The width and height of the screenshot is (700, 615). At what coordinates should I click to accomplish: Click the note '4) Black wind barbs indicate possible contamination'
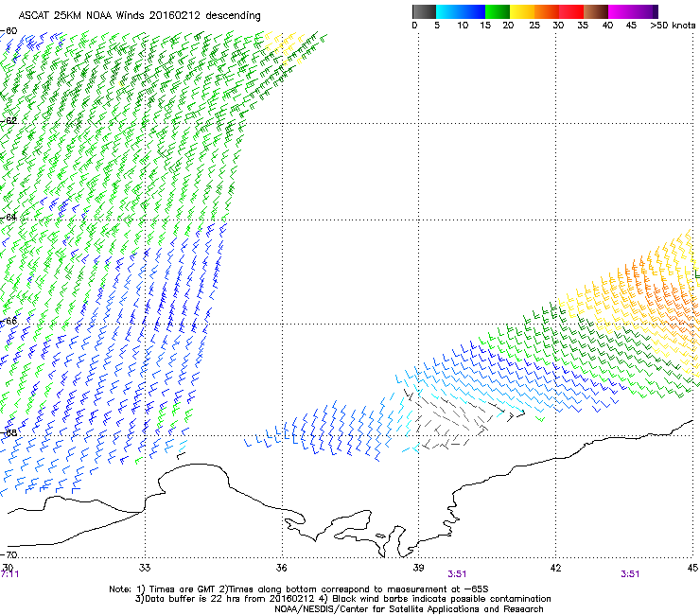(434, 599)
